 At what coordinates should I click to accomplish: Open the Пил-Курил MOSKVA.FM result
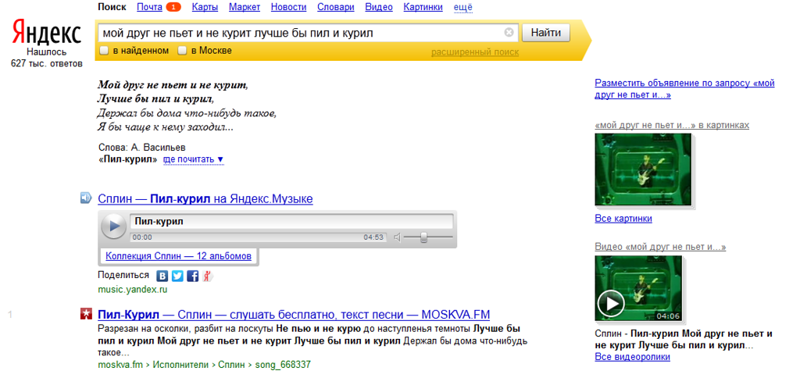click(294, 314)
